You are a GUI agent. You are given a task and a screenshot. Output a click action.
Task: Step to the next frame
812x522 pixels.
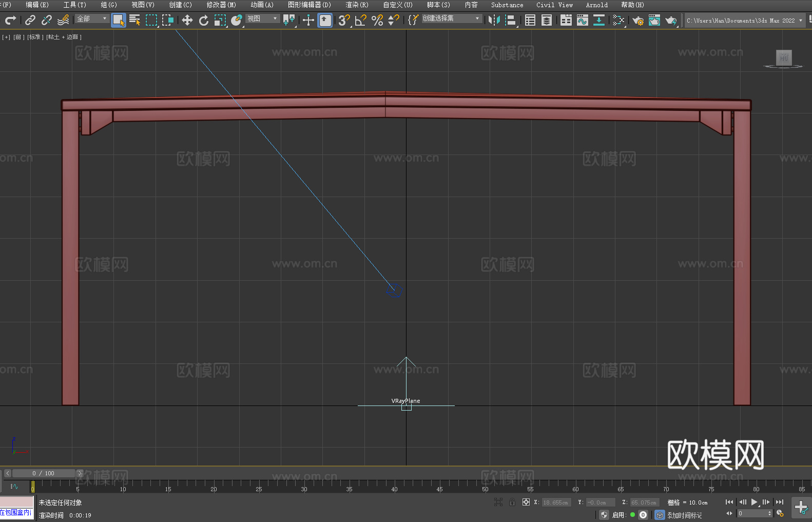(x=766, y=502)
